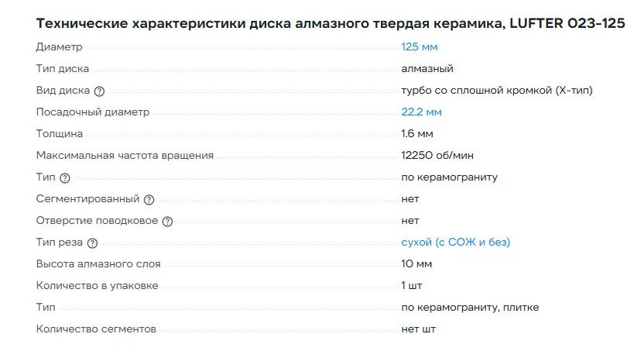Screen dimensions: 644x358
Task: Select the "Максимальная частота вращения" label
Action: coord(125,156)
